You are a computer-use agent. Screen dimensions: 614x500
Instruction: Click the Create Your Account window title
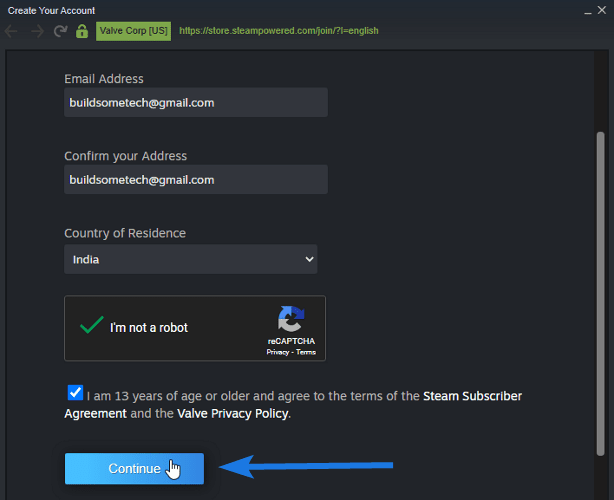point(51,11)
